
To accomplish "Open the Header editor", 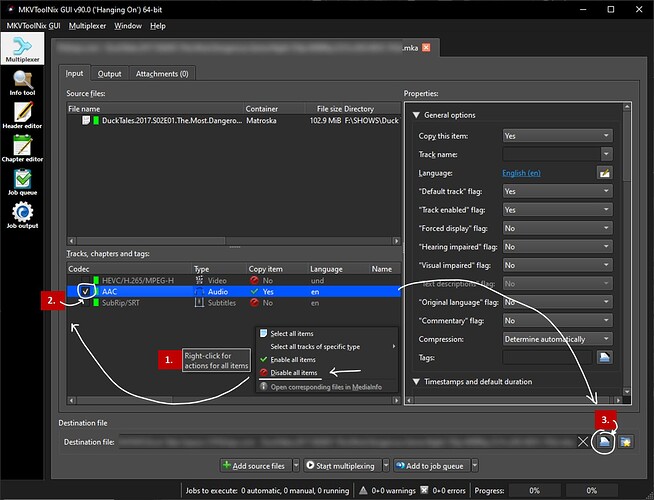I will pyautogui.click(x=22, y=119).
